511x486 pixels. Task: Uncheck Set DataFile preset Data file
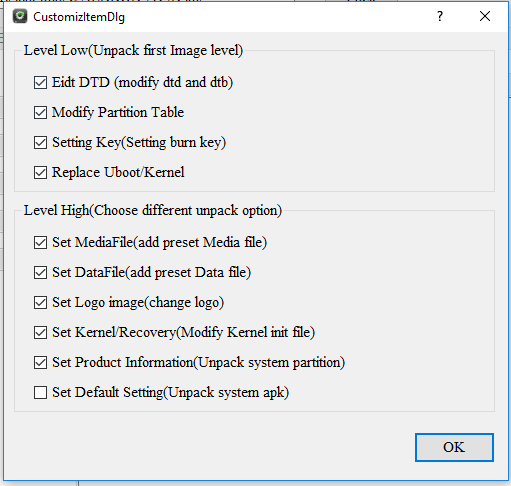pyautogui.click(x=40, y=272)
